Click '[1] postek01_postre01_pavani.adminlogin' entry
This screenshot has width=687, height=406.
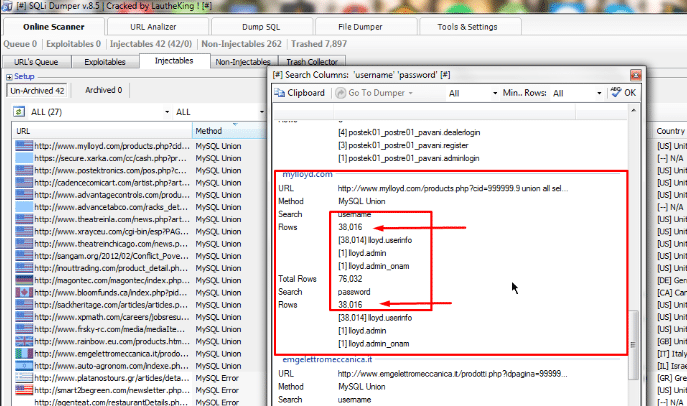click(408, 158)
